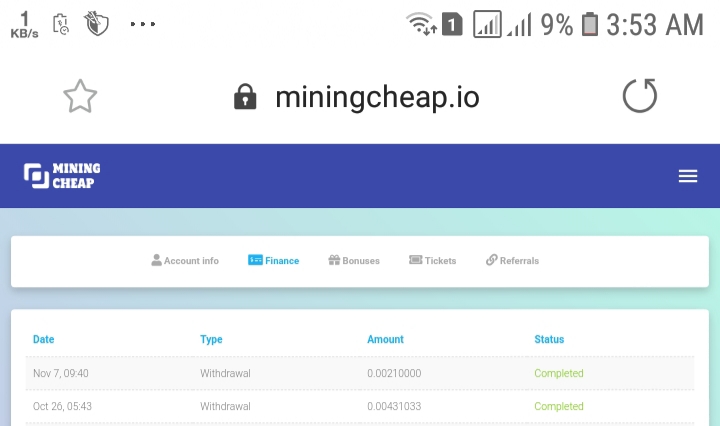Tap the padlock icon for site security
The height and width of the screenshot is (426, 720).
pos(245,96)
